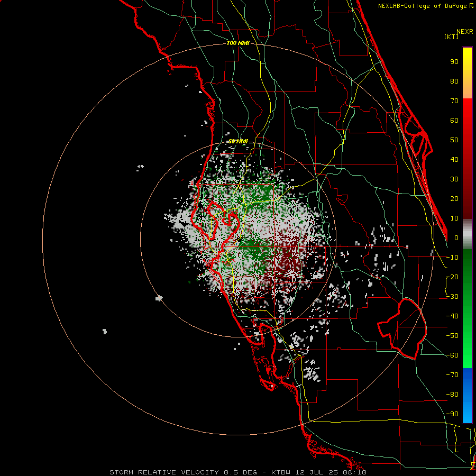476x476 pixels.
Task: Click the KTBW station identifier in the caption
Action: tap(281, 472)
